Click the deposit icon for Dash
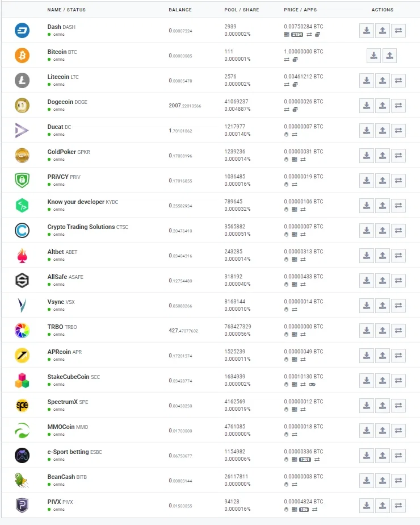420x525 pixels. point(367,31)
